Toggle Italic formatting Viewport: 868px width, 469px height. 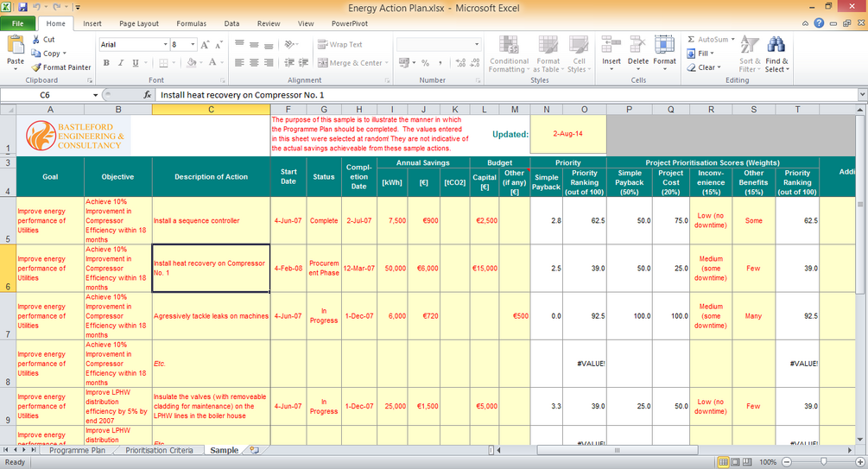click(121, 62)
